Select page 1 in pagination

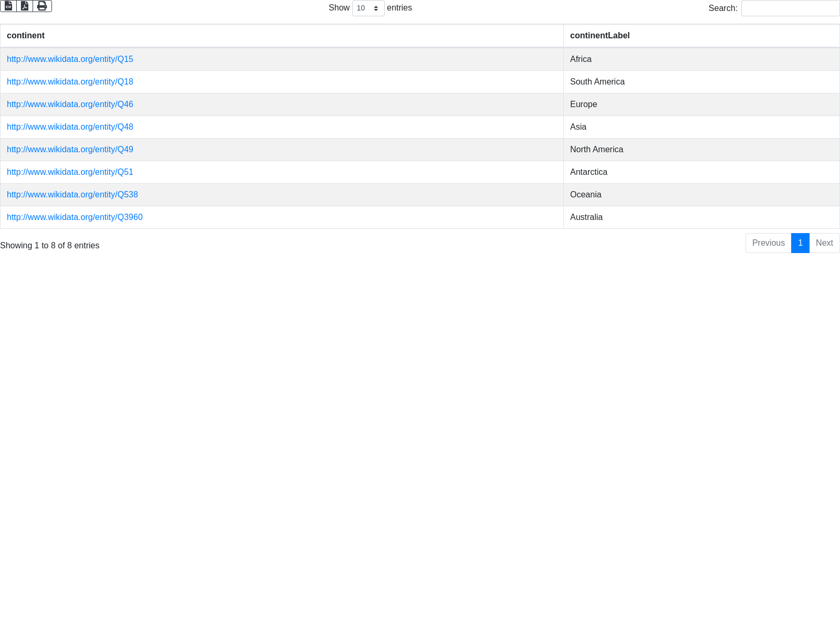click(x=800, y=243)
